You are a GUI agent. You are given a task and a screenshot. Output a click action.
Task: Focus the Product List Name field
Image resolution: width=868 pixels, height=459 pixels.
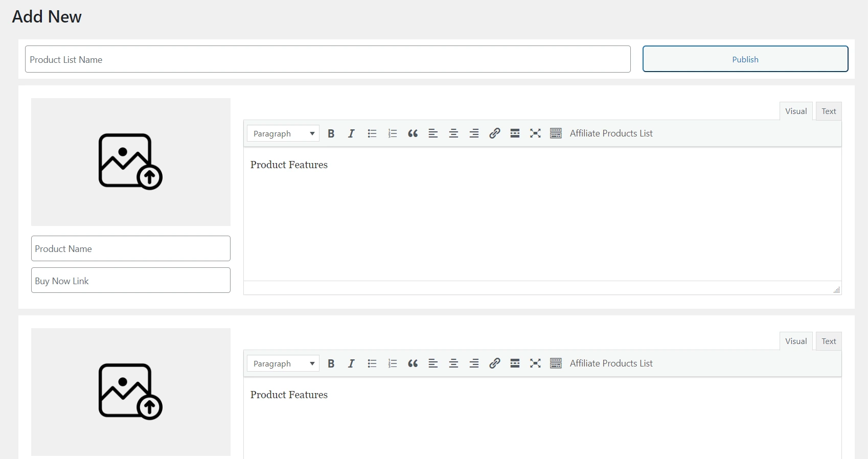pyautogui.click(x=328, y=59)
